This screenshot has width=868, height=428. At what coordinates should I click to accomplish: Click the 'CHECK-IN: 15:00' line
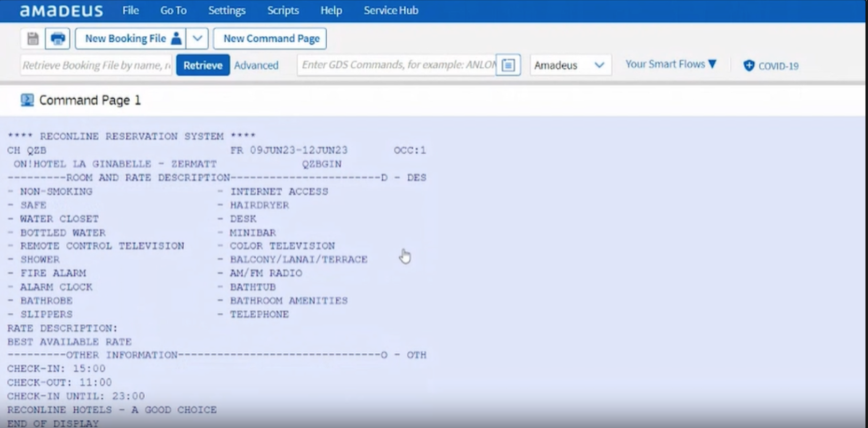click(x=56, y=369)
